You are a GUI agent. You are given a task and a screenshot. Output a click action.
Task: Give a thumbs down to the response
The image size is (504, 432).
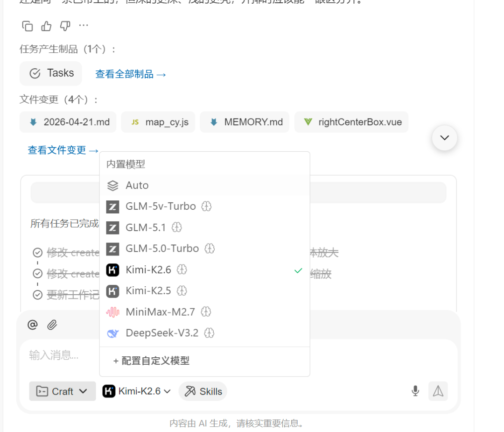pos(64,26)
